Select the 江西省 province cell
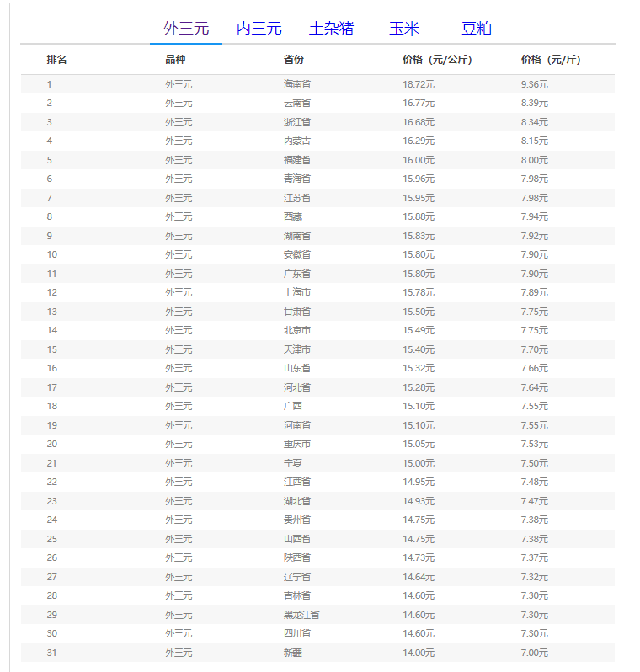Screen dimensions: 640x672 click(297, 483)
